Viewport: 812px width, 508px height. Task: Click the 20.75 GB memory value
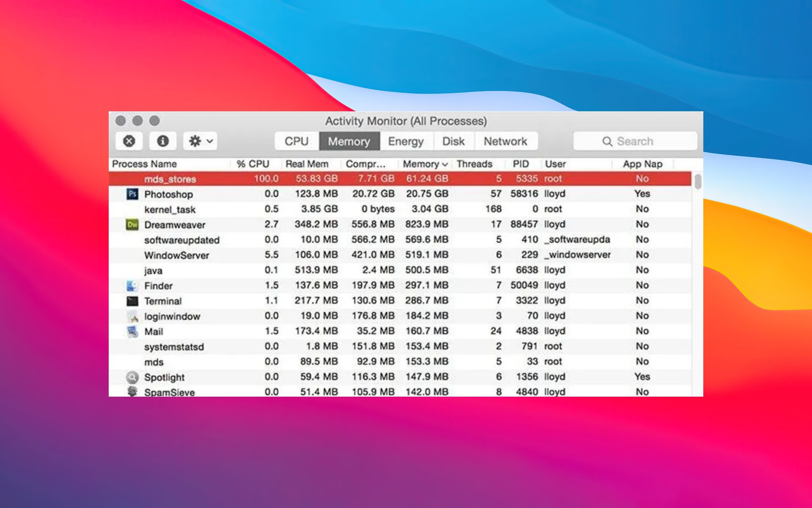(x=427, y=193)
